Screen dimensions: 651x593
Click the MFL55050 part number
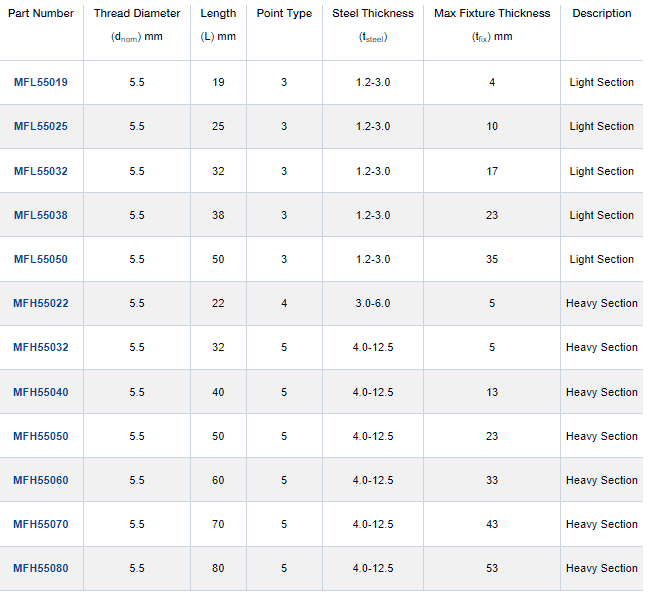41,259
